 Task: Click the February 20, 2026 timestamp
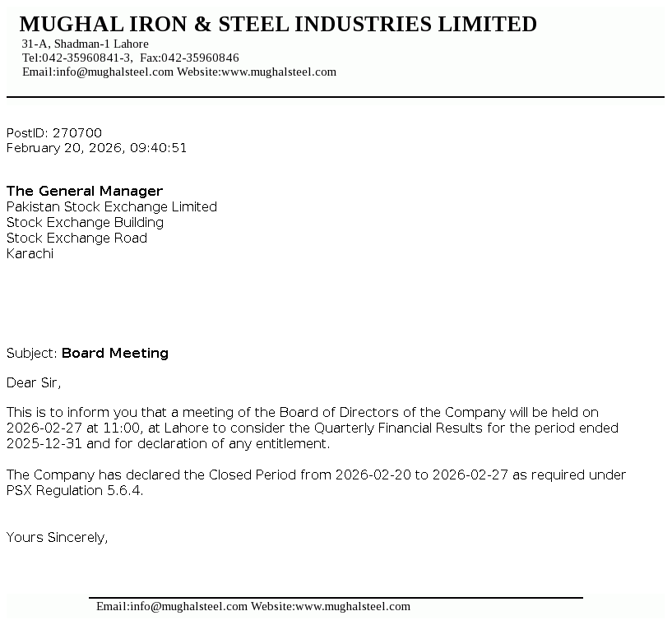pos(96,148)
